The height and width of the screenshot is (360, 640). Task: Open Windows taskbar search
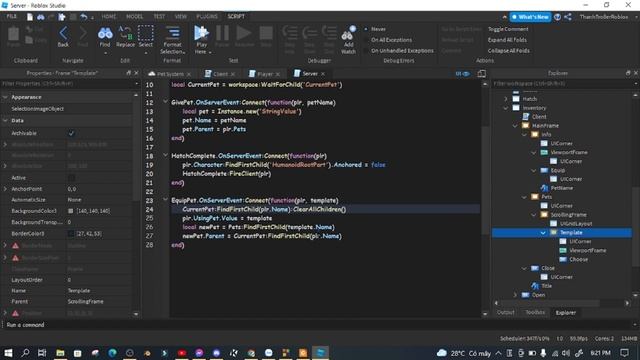pos(25,353)
